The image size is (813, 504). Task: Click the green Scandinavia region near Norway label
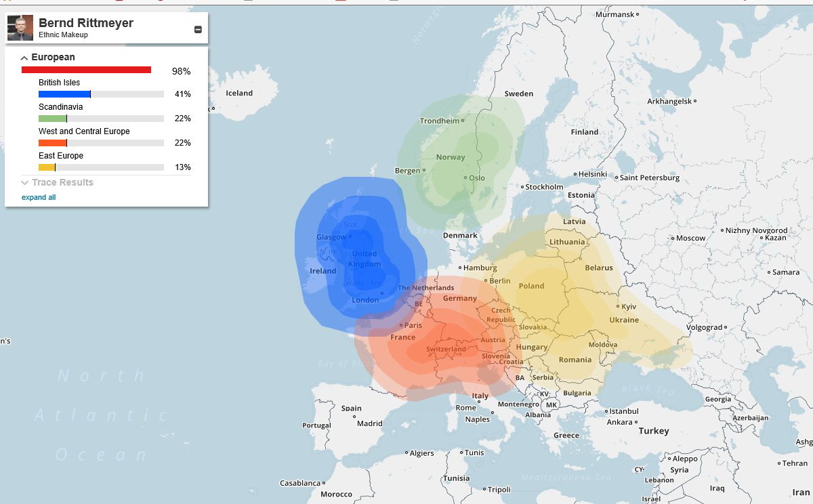[x=450, y=157]
